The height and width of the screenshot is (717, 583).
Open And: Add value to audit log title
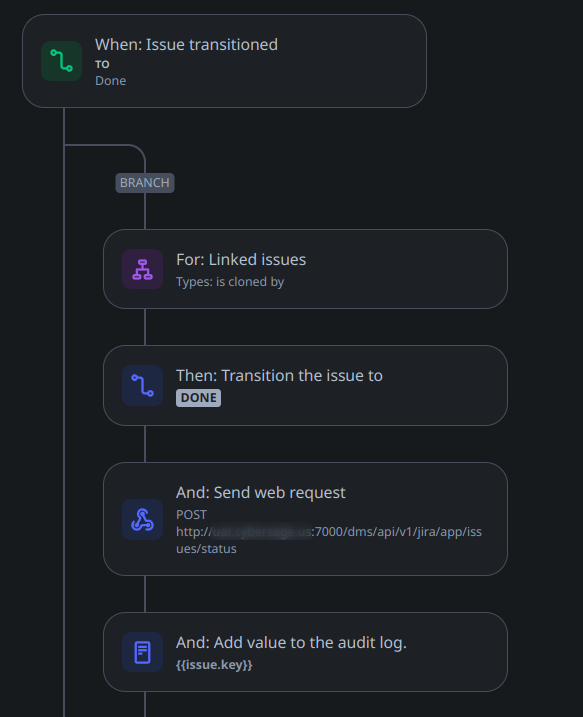coord(291,642)
